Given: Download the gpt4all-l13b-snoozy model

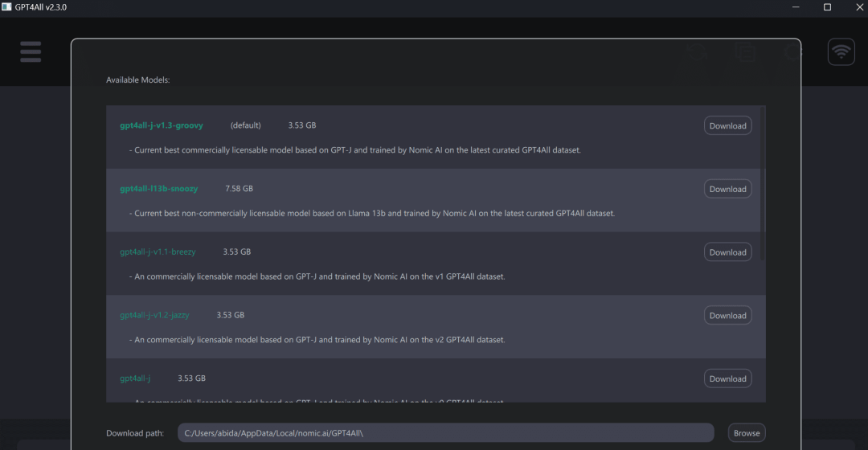Looking at the screenshot, I should tap(727, 190).
